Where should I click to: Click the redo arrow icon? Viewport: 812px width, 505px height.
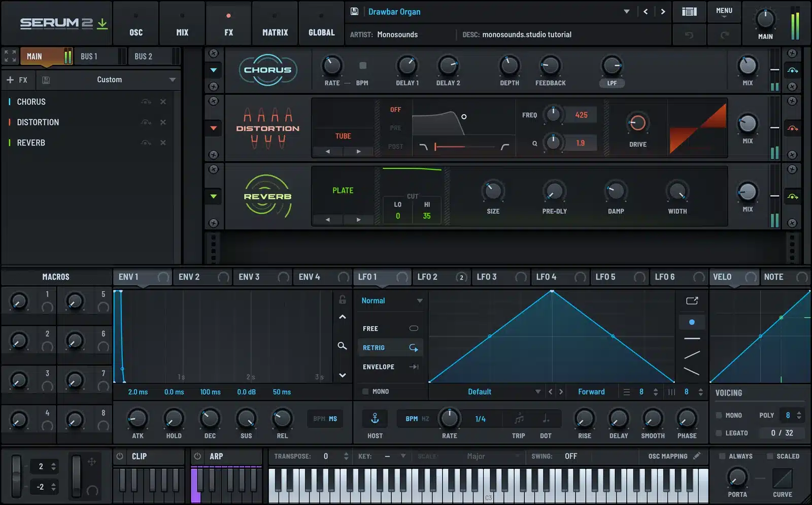coord(725,35)
